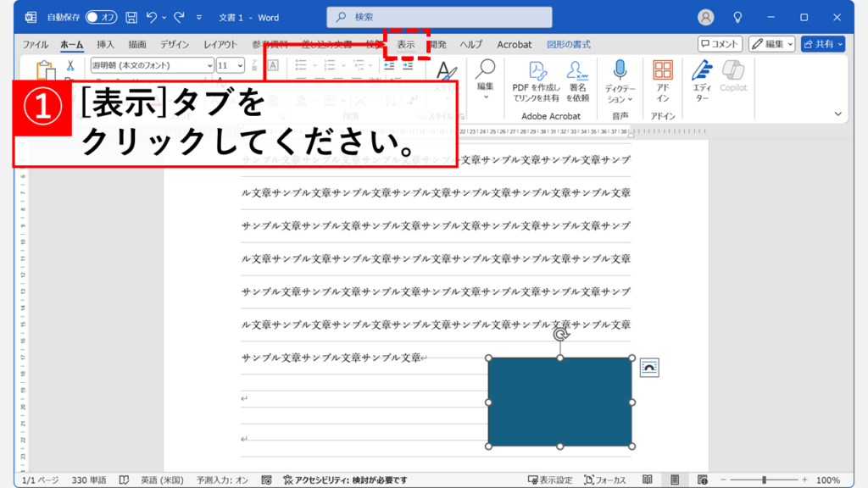Switch to Read Mode view
Screen dimensions: 868x488
(x=647, y=480)
